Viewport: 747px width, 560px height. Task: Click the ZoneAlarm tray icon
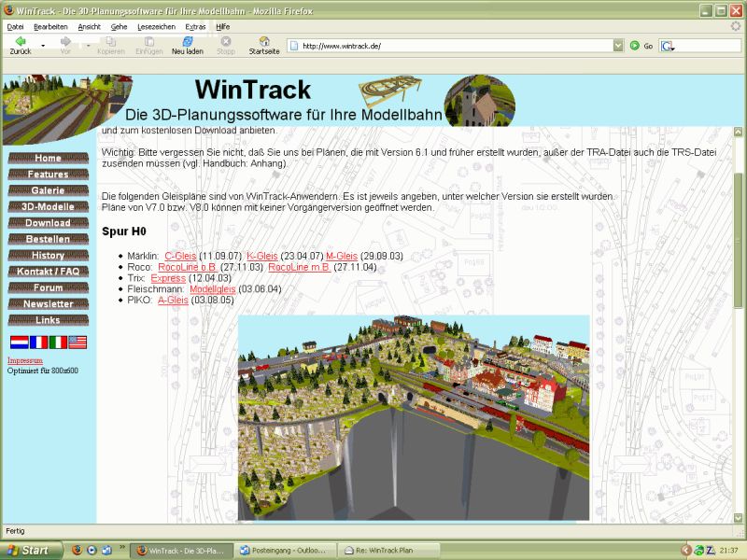coord(711,551)
